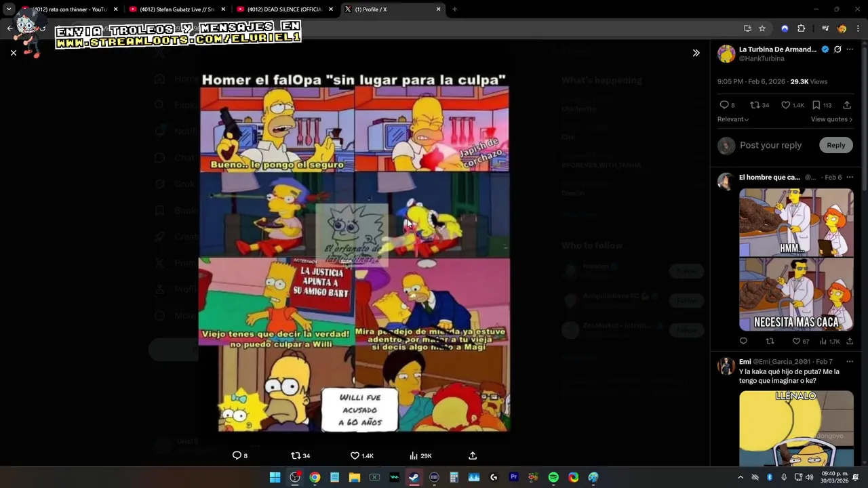Screen dimensions: 868x488
Task: Open the Grok icon beside the author name
Action: pyautogui.click(x=837, y=49)
